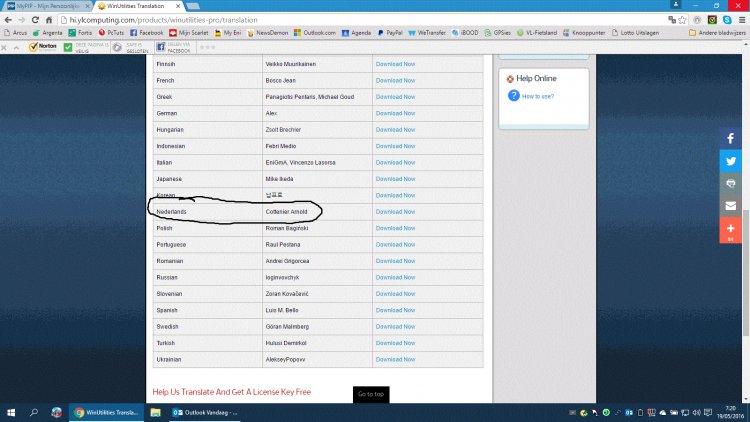750x422 pixels.
Task: Click the print icon in share sidebar
Action: (730, 183)
